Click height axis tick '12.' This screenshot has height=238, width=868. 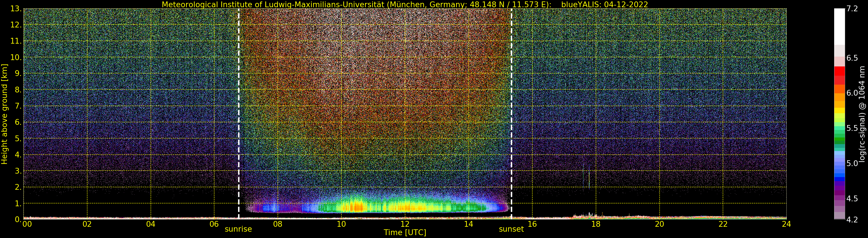tap(16, 25)
